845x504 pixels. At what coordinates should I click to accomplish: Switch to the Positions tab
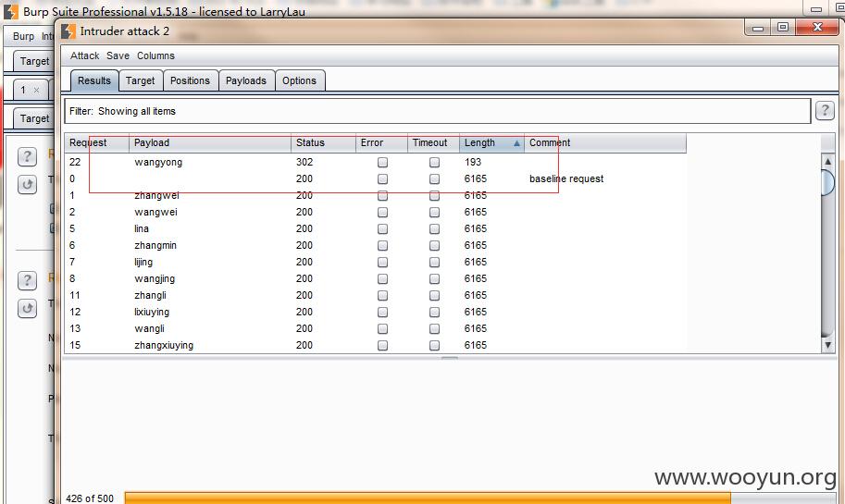point(191,80)
